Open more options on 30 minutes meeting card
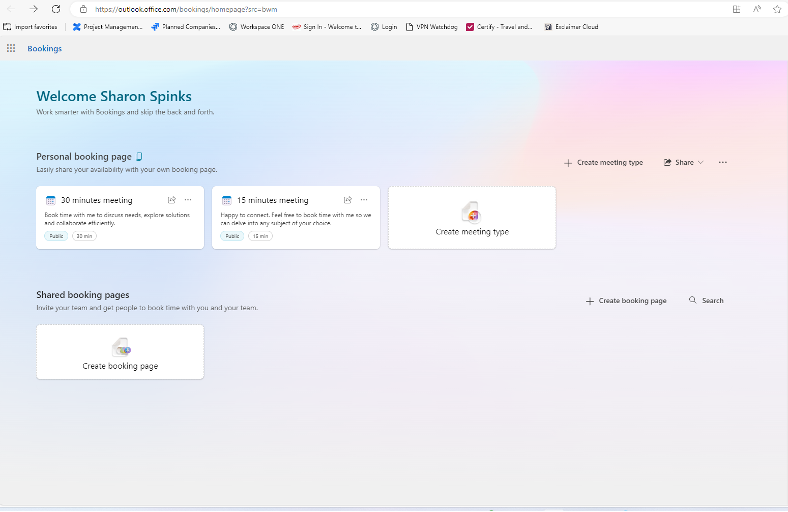 click(x=188, y=200)
